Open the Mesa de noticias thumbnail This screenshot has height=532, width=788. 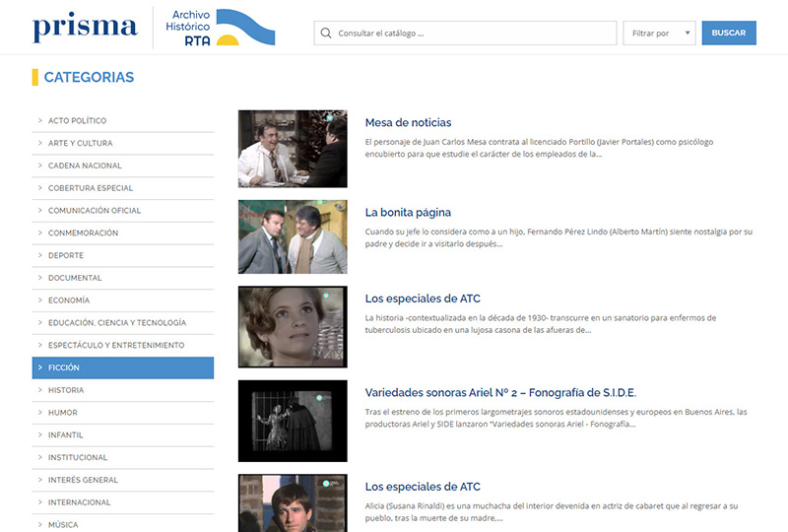pyautogui.click(x=293, y=149)
